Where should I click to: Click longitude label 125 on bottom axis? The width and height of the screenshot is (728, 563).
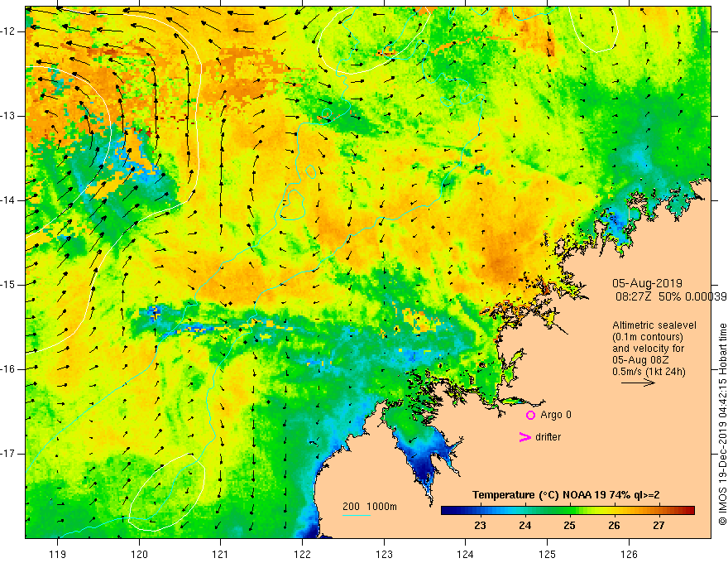(548, 554)
